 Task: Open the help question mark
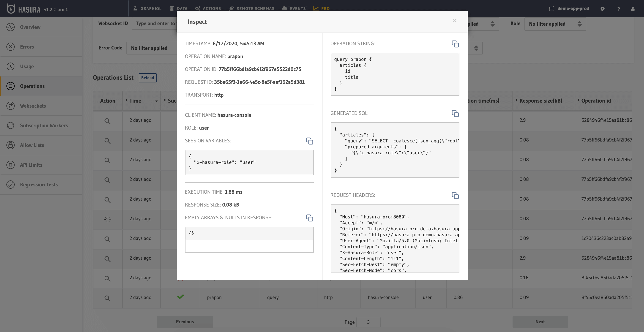click(x=619, y=9)
